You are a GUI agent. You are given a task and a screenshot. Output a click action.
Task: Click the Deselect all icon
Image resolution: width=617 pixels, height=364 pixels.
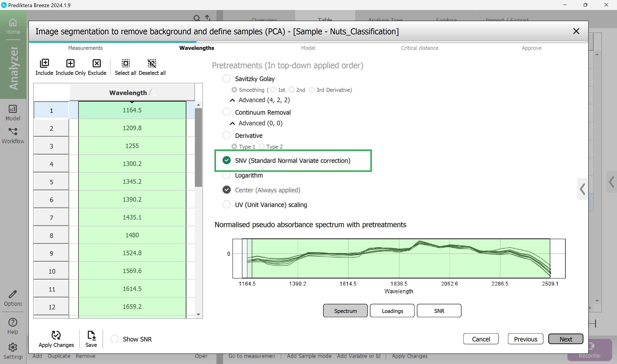coord(152,64)
